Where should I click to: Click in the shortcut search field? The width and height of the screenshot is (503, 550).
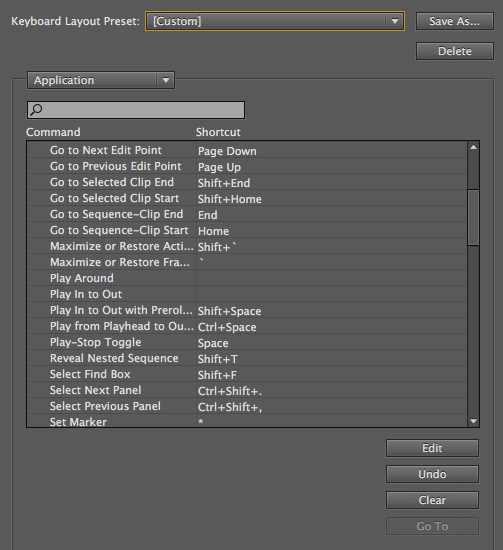pos(136,110)
